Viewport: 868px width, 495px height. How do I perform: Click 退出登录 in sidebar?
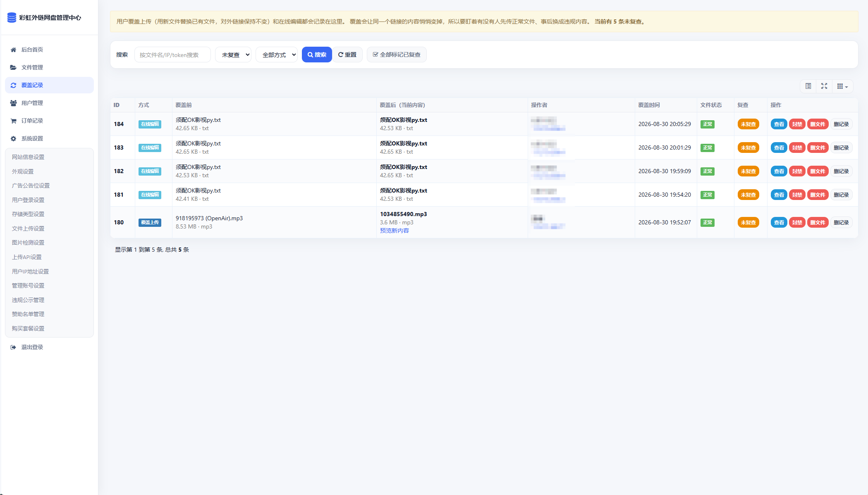(x=49, y=347)
